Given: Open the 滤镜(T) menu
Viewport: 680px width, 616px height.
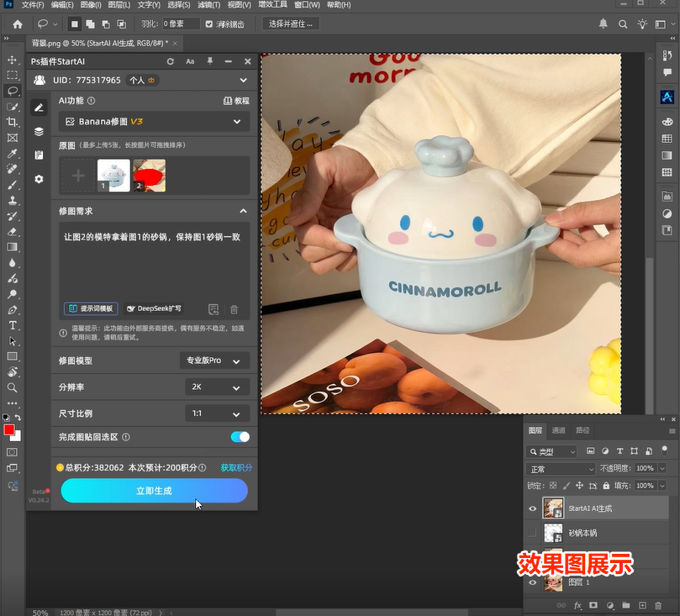Looking at the screenshot, I should coord(208,5).
